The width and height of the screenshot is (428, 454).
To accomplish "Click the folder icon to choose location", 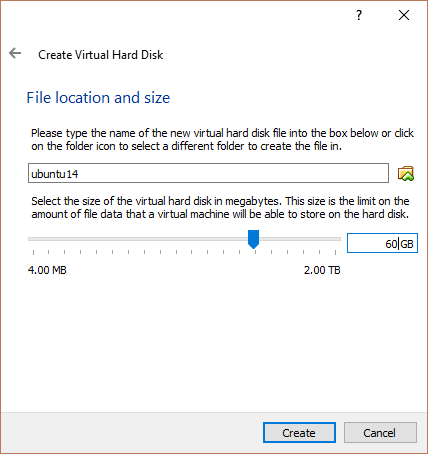I will tap(406, 173).
